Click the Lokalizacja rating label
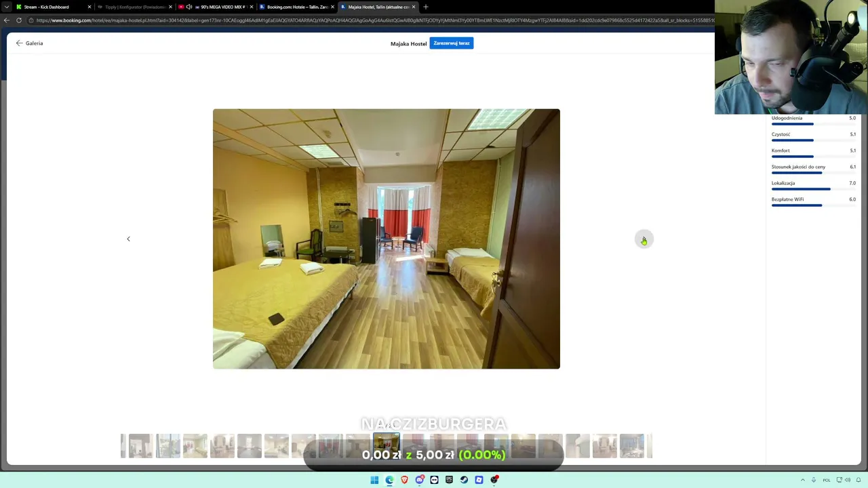 (783, 183)
